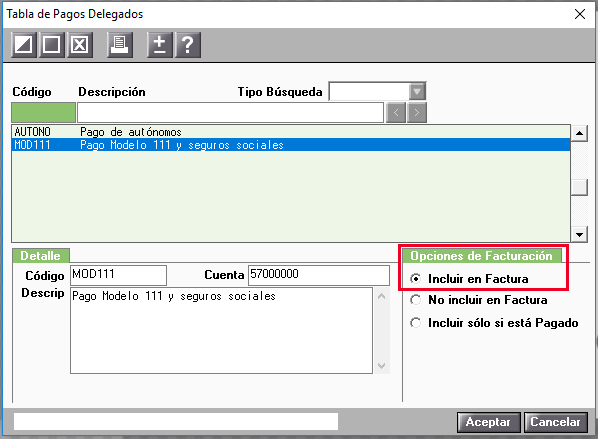Click the Cuenta input field

pos(319,275)
